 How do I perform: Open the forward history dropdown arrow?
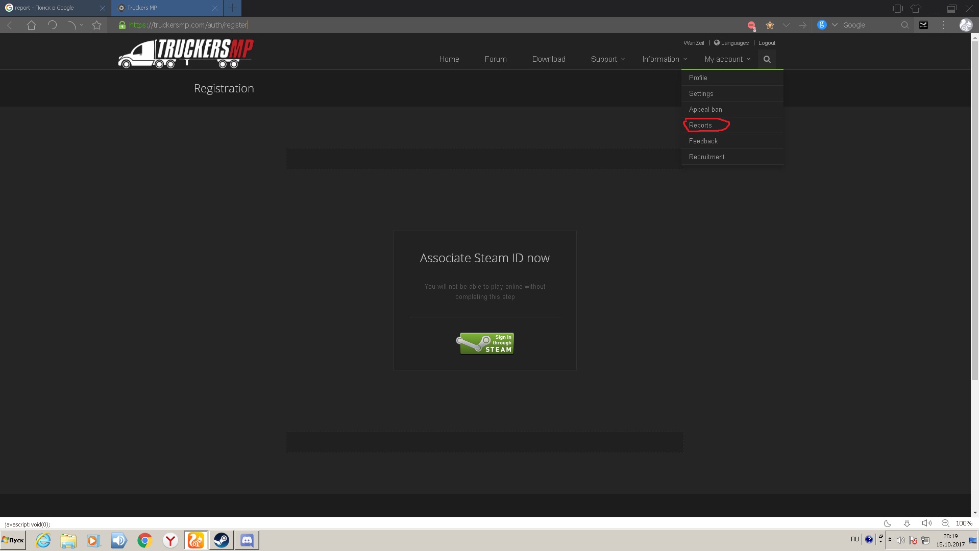point(81,25)
